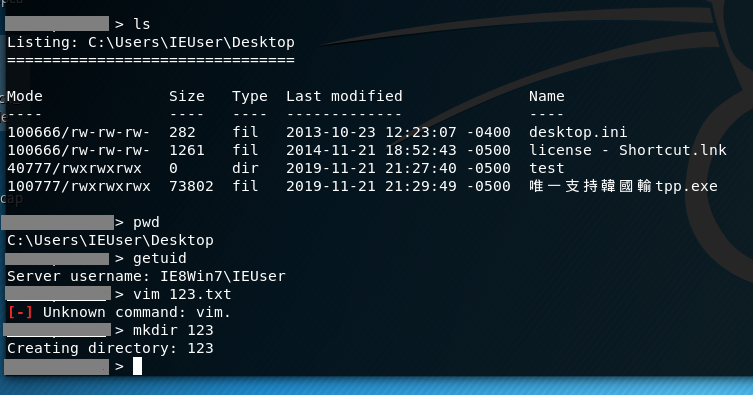Click the test directory name
Image resolution: width=753 pixels, height=395 pixels.
(547, 168)
